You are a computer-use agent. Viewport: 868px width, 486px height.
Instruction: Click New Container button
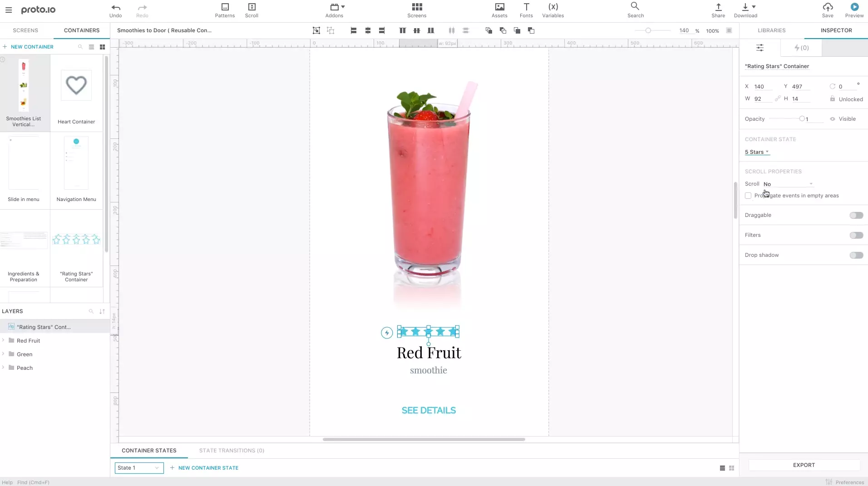(28, 47)
